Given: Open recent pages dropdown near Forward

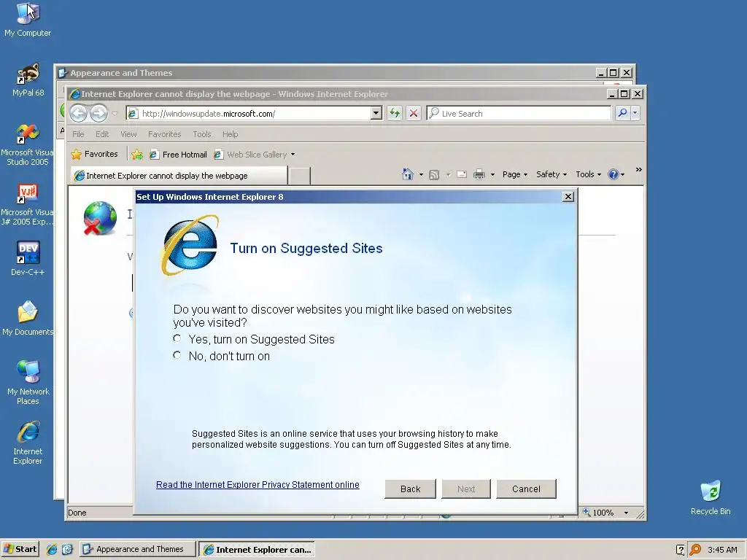Looking at the screenshot, I should click(x=115, y=114).
